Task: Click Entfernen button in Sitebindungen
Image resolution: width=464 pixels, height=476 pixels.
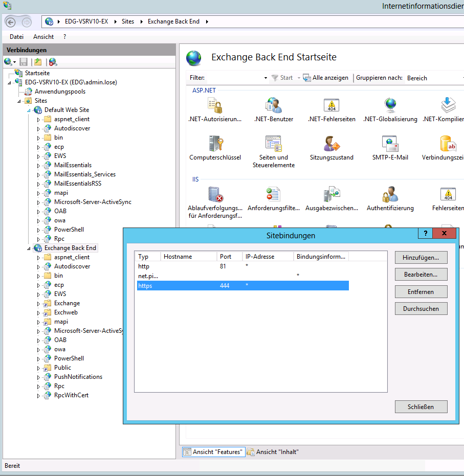Action: tap(421, 292)
